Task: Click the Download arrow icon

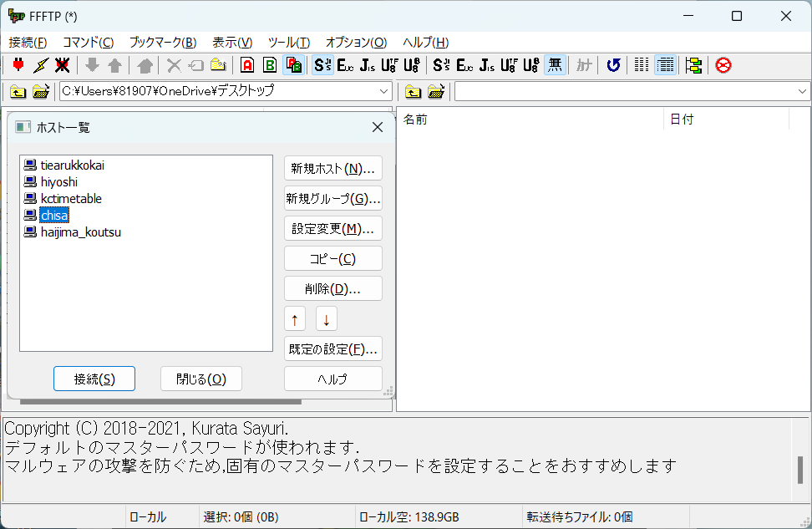Action: (93, 64)
